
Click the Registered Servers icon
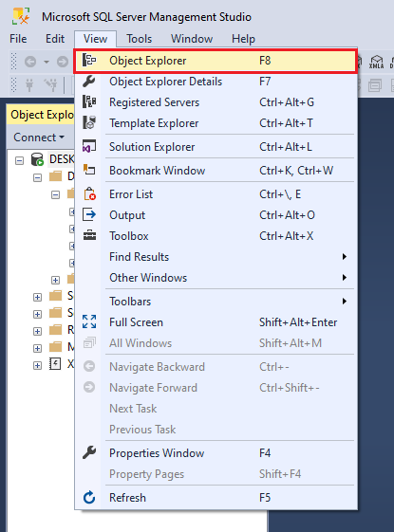89,102
